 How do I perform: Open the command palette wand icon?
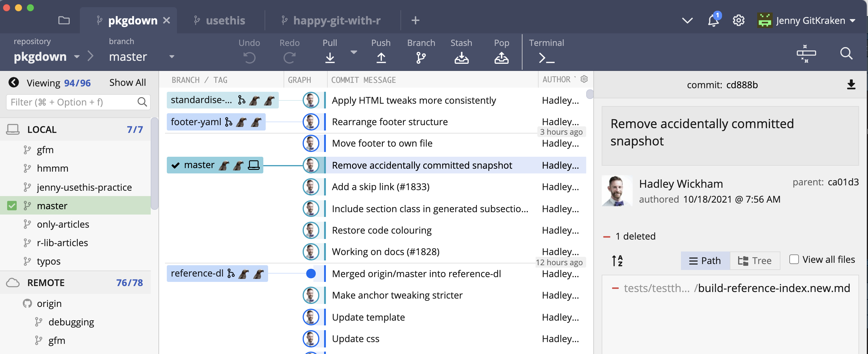[x=806, y=53]
